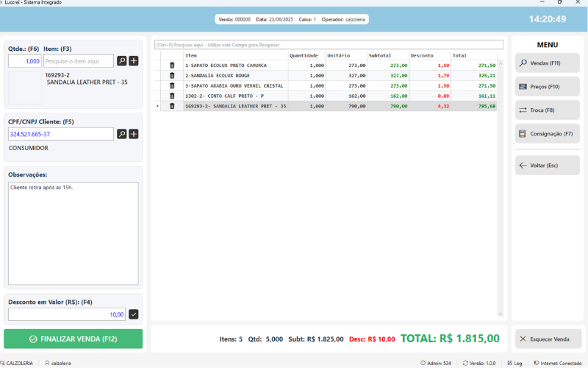Focus the discount value field
This screenshot has width=588, height=368.
coord(67,314)
